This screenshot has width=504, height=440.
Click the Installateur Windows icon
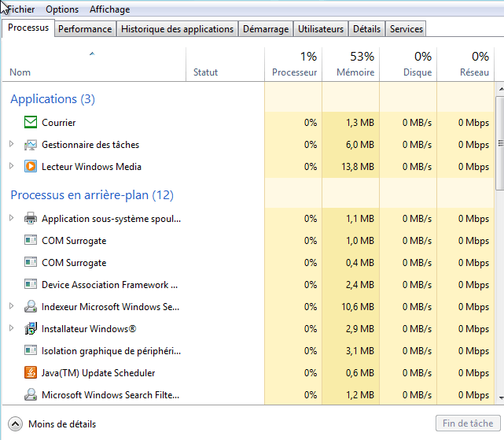pos(31,329)
